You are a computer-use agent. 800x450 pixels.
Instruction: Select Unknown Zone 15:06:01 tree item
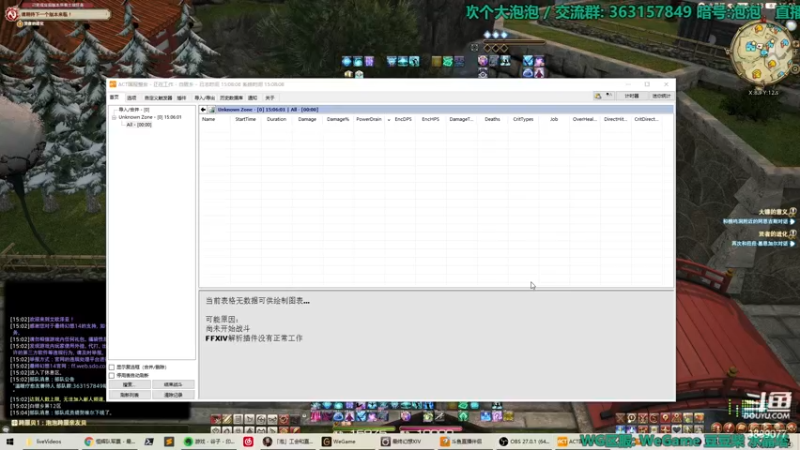pos(150,117)
